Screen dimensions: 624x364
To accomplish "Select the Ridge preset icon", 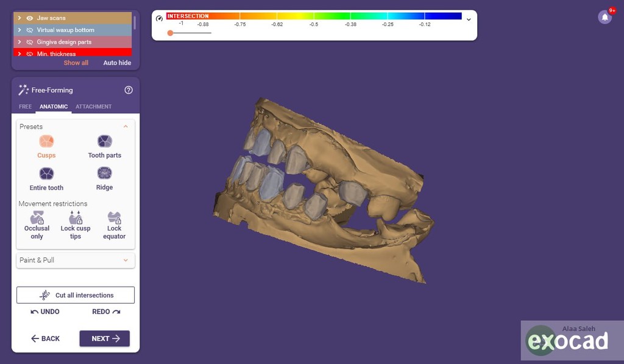I will click(104, 173).
